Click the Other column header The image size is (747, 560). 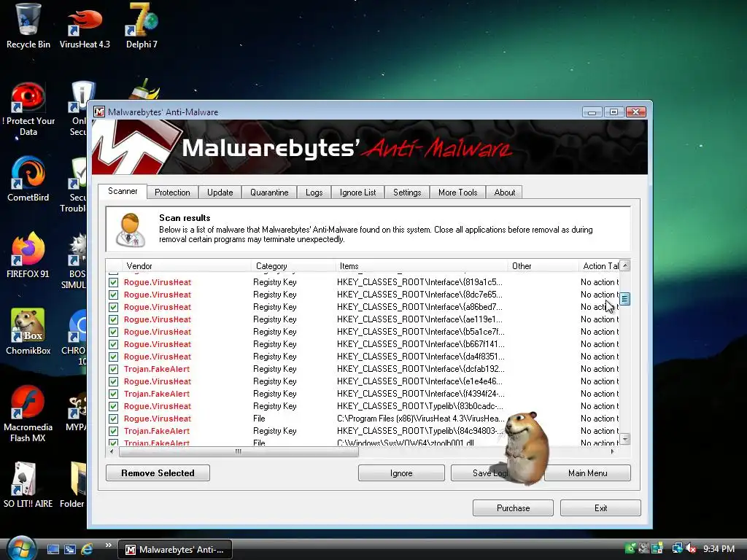tap(543, 265)
